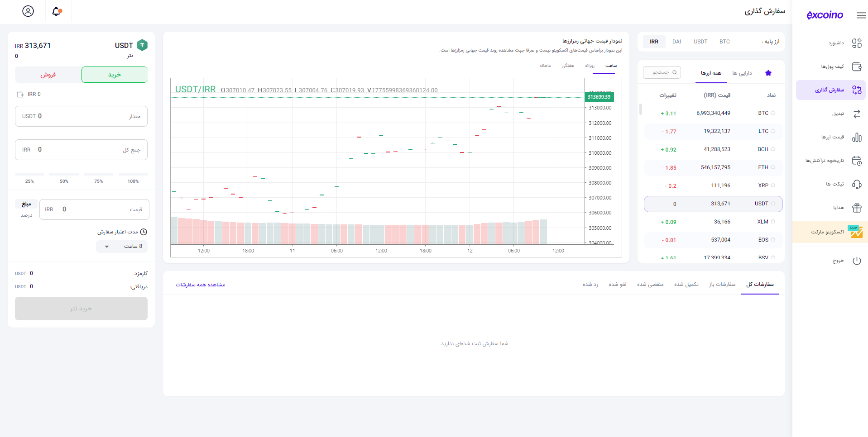Show rejected orders (رد شده) tab

[590, 285]
